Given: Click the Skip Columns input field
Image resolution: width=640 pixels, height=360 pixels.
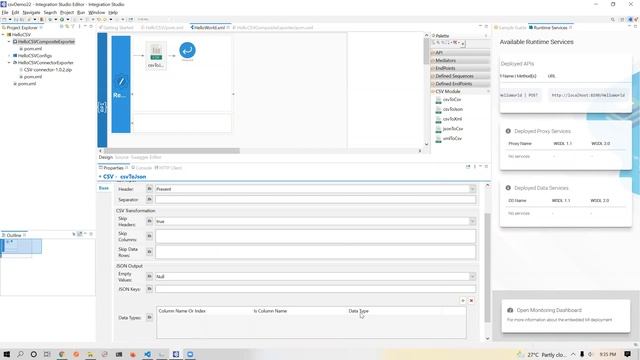Looking at the screenshot, I should (x=315, y=236).
